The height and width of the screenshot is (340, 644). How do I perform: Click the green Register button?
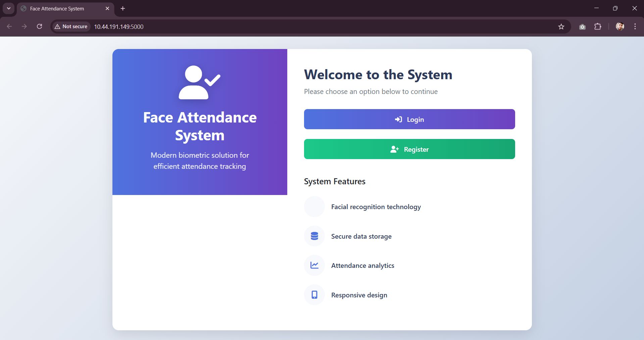[x=409, y=149]
